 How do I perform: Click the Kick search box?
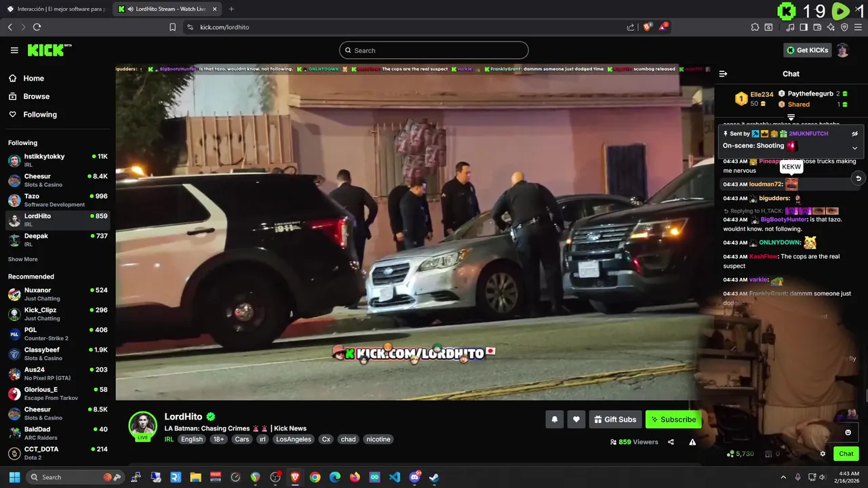point(434,50)
